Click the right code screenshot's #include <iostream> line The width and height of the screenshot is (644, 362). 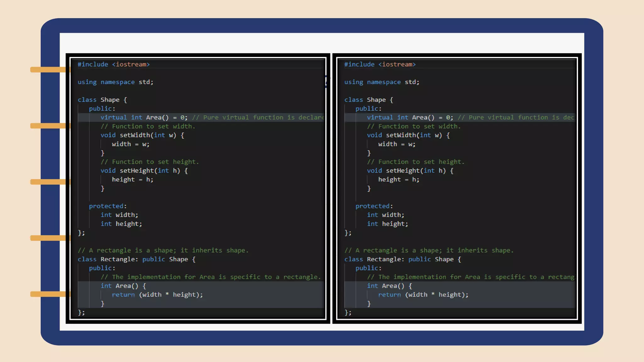(380, 64)
